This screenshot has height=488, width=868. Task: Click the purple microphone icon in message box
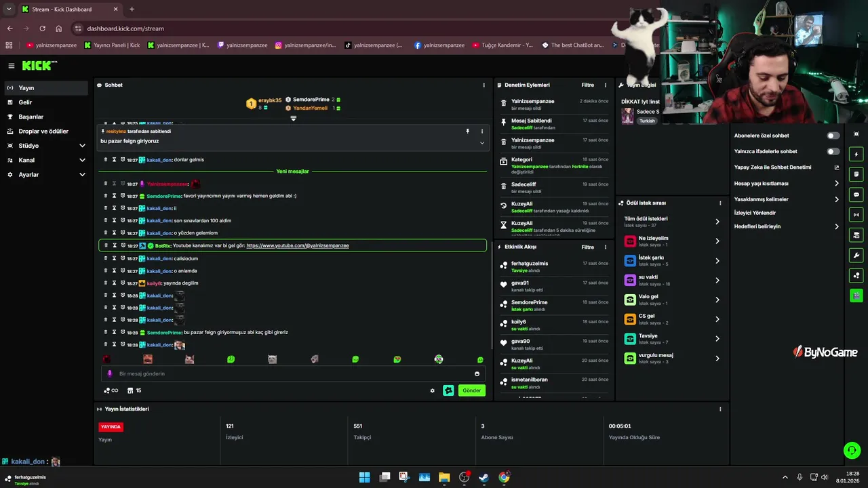(110, 373)
